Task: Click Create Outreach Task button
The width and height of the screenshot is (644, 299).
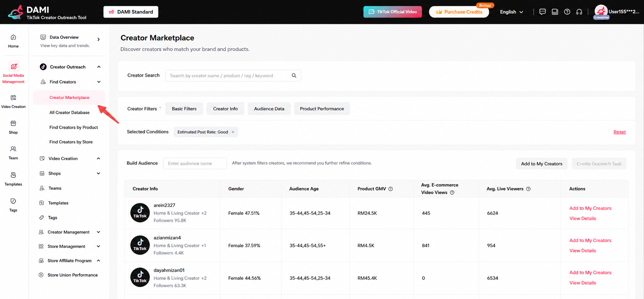Action: [x=599, y=164]
